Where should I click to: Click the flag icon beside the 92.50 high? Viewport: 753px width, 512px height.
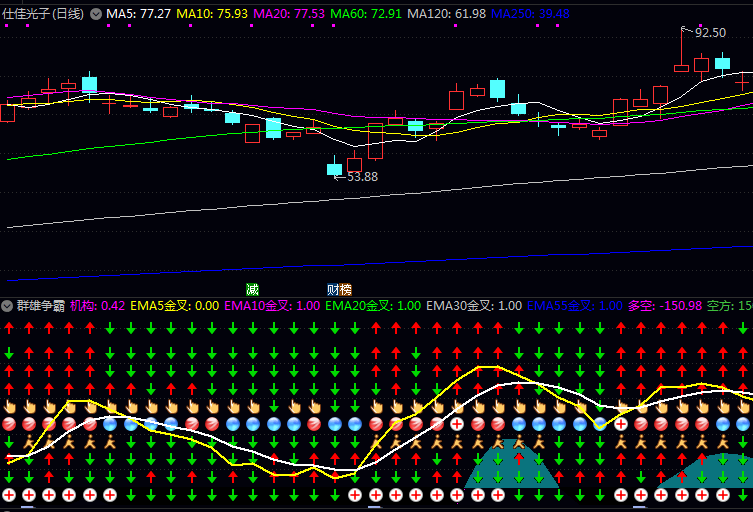tap(685, 31)
